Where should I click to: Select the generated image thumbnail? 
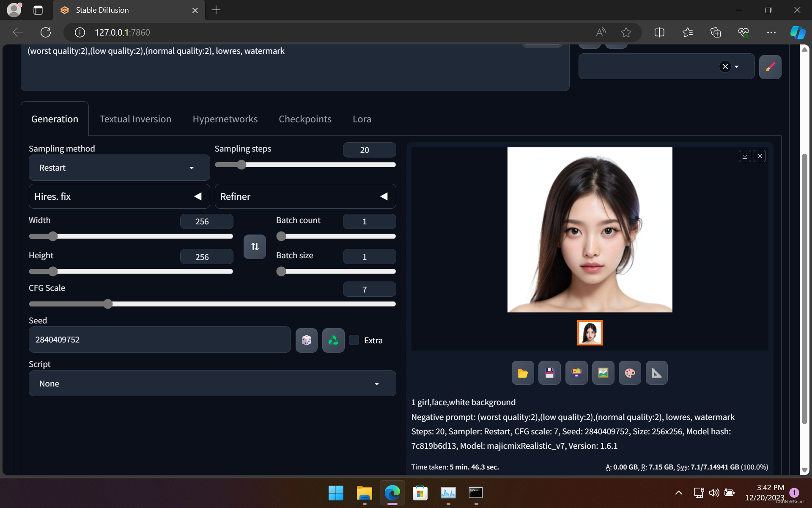(590, 333)
